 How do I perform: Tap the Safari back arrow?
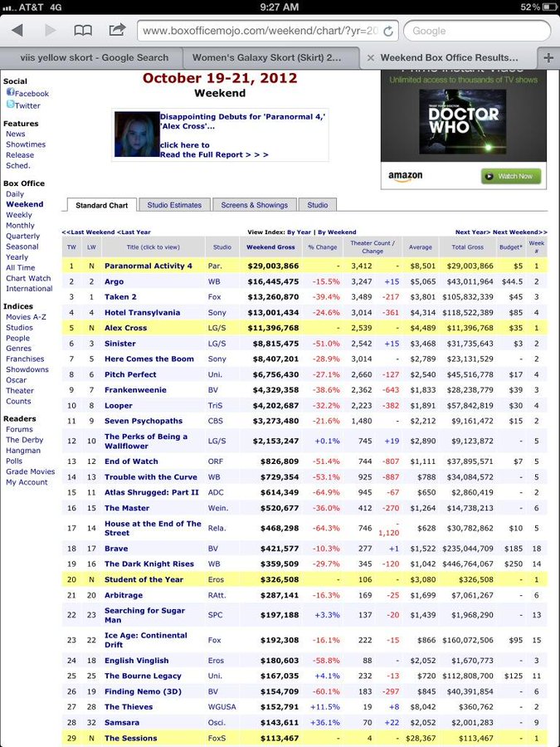[17, 31]
